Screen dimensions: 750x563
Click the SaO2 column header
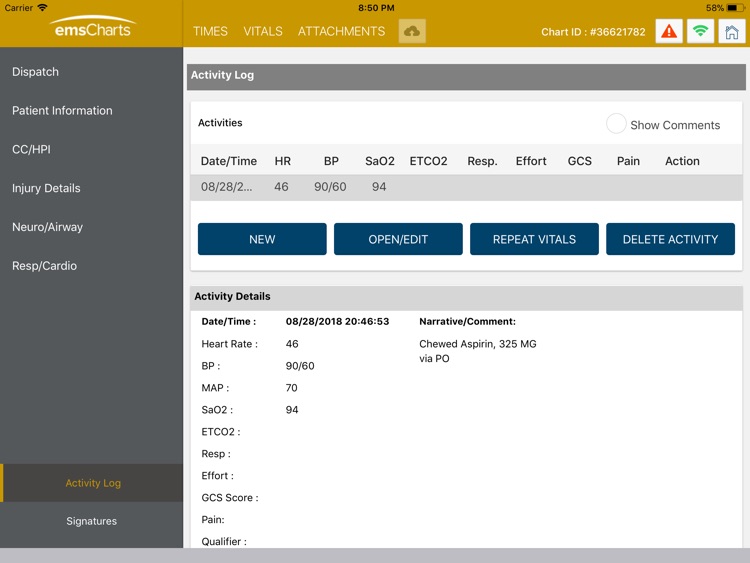click(380, 161)
